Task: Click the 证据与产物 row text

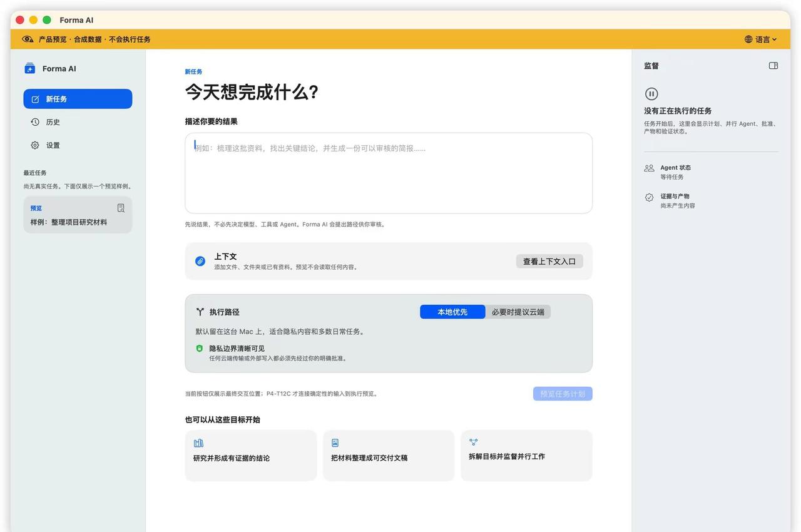Action: 675,196
